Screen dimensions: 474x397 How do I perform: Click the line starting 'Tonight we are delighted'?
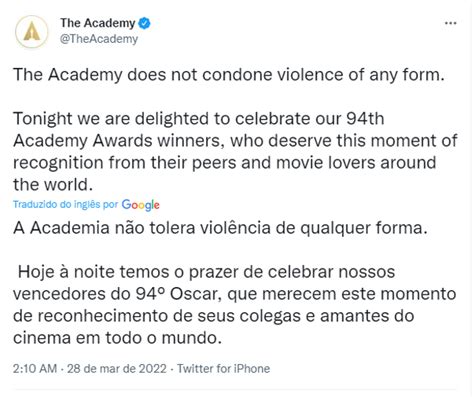click(199, 119)
